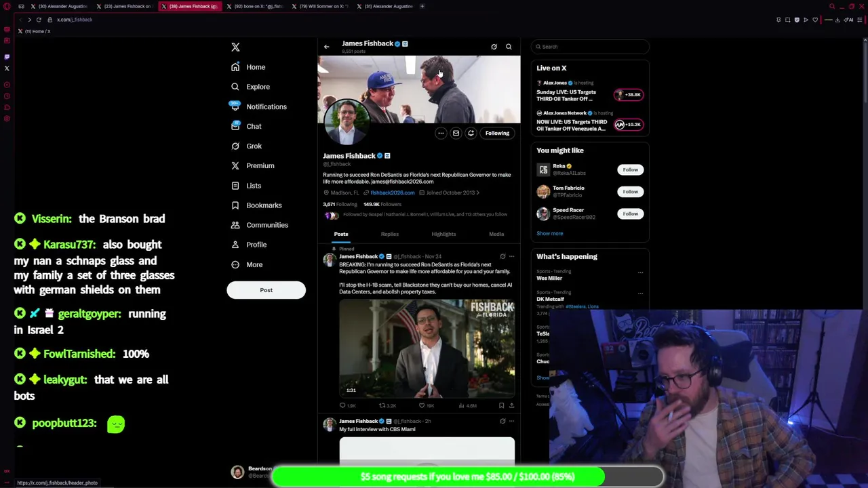Click the message envelope icon on profile
This screenshot has height=488, width=868.
point(456,133)
